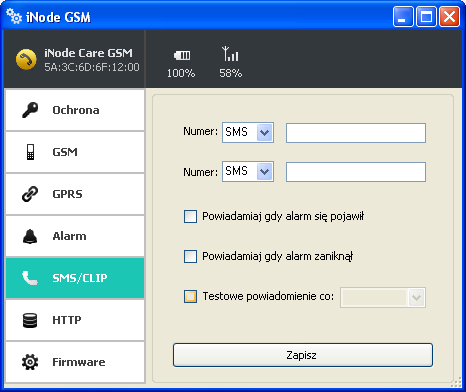Viewport: 466px width, 392px height.
Task: Go to the Alarm section
Action: pyautogui.click(x=75, y=236)
